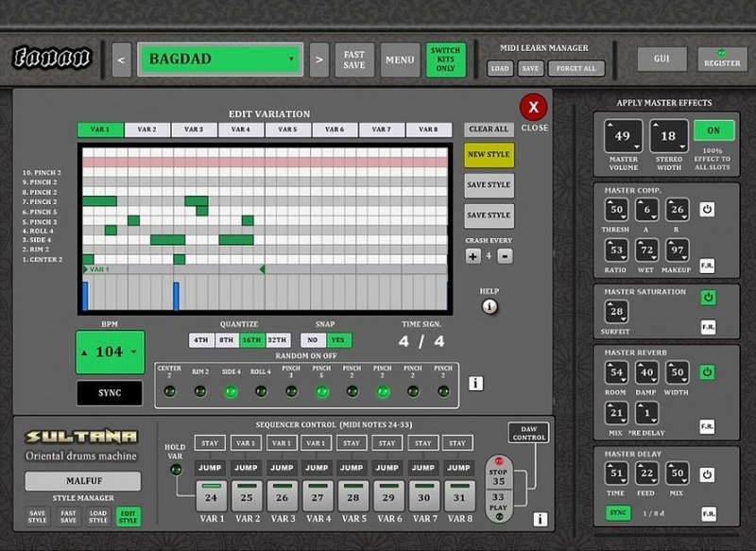Raise the BPM with the up arrow
756x551 pixels.
[x=85, y=353]
